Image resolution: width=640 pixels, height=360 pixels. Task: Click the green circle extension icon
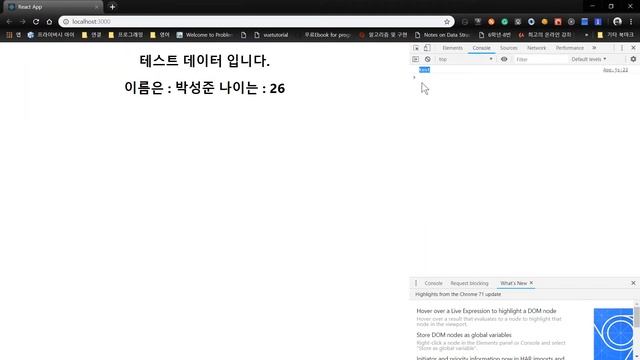click(504, 22)
